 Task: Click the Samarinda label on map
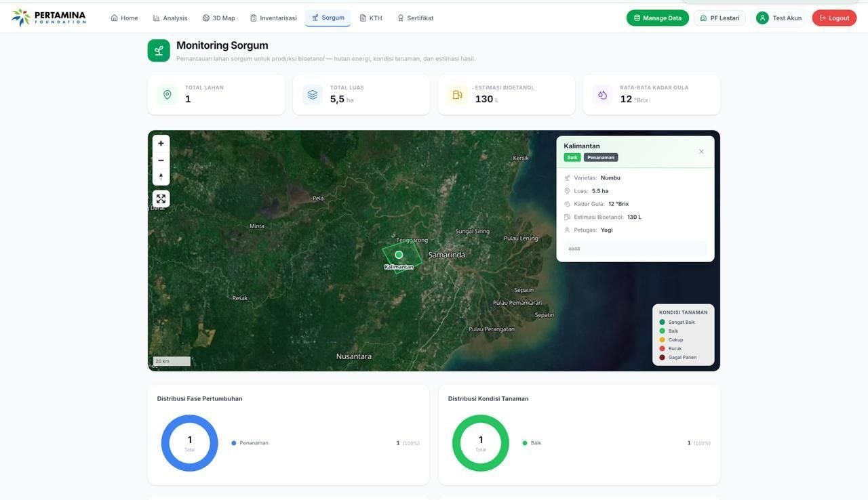pos(447,255)
